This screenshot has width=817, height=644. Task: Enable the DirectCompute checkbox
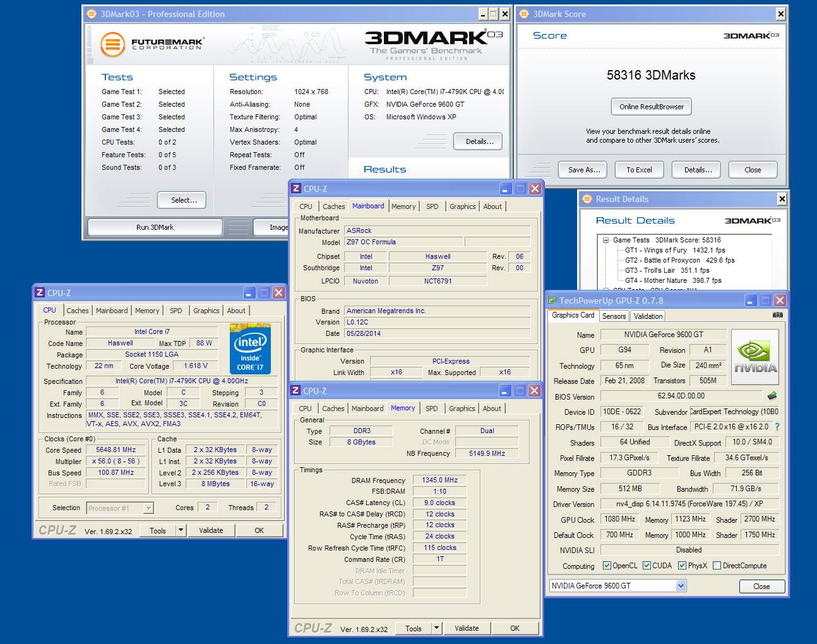click(717, 566)
